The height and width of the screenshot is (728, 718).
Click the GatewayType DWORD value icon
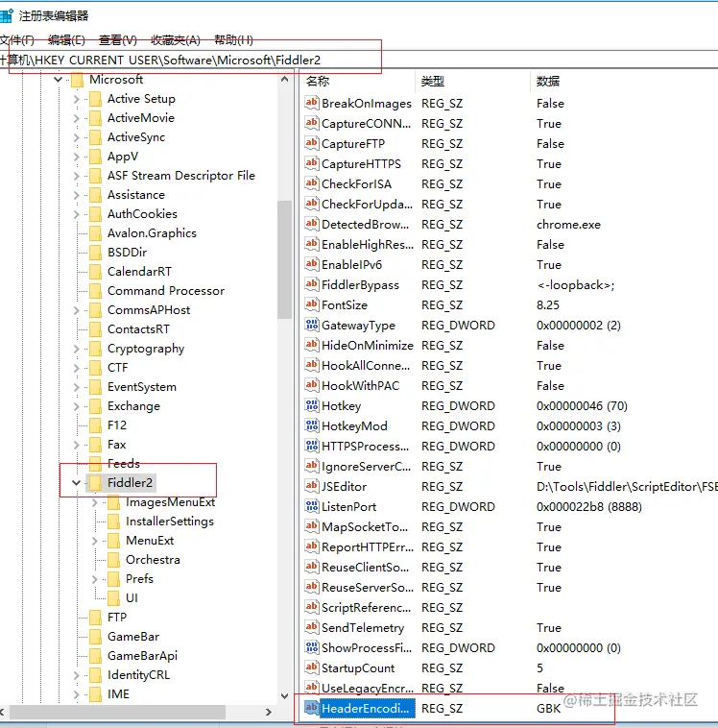pyautogui.click(x=311, y=325)
